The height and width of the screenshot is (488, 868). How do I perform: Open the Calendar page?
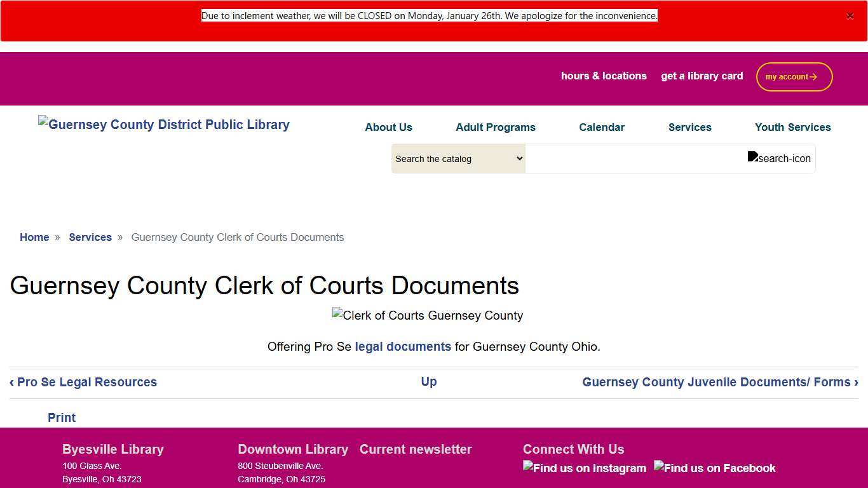tap(601, 127)
